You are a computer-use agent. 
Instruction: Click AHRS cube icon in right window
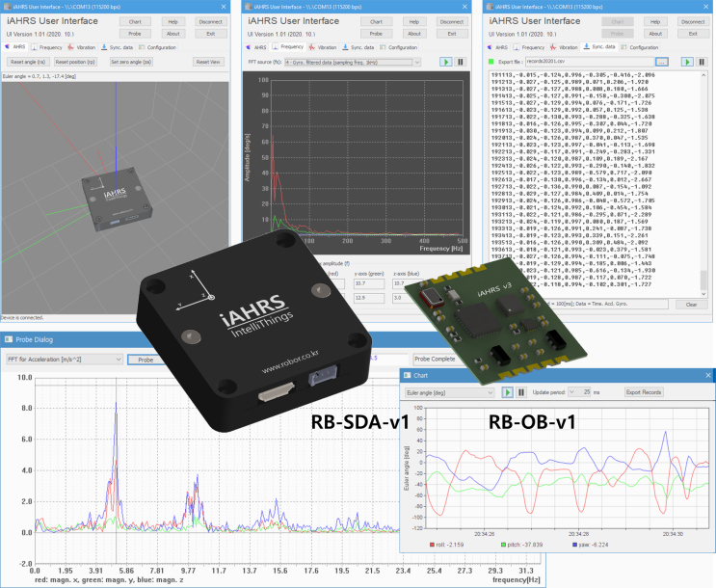[x=490, y=47]
